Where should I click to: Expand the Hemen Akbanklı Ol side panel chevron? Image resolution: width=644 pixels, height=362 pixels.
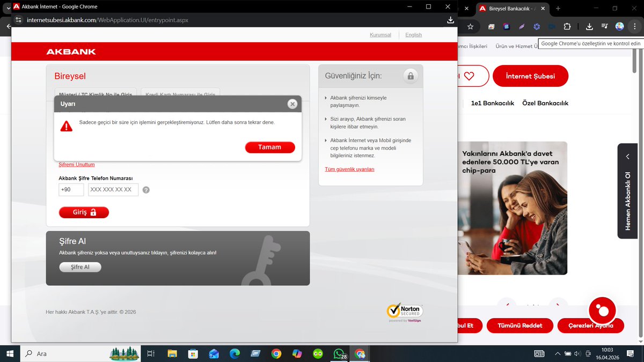(x=627, y=157)
